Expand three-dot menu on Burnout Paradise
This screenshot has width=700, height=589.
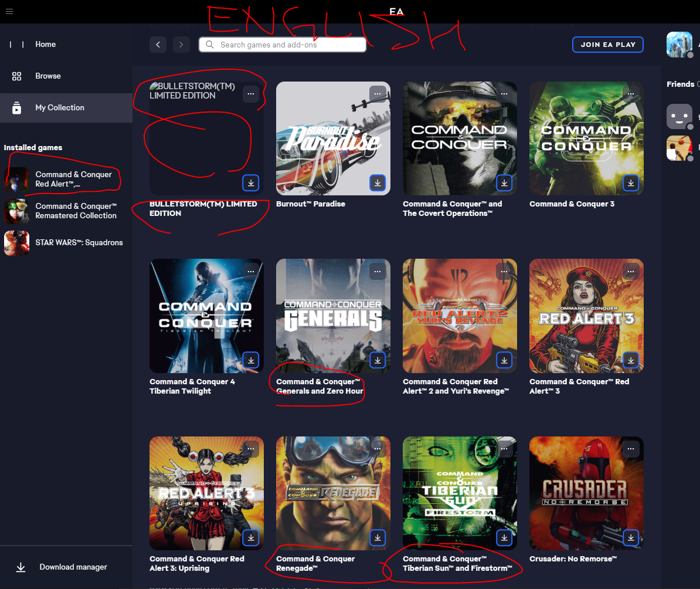378,94
